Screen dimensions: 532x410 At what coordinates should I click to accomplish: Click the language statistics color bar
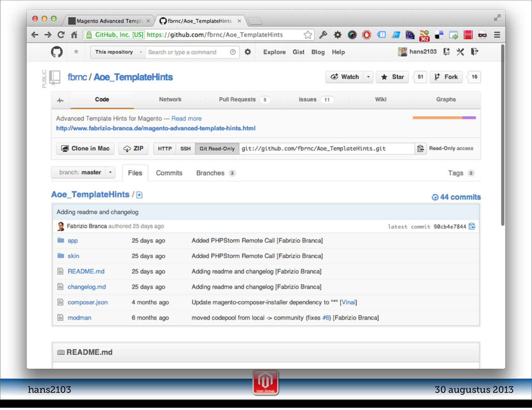click(x=444, y=117)
